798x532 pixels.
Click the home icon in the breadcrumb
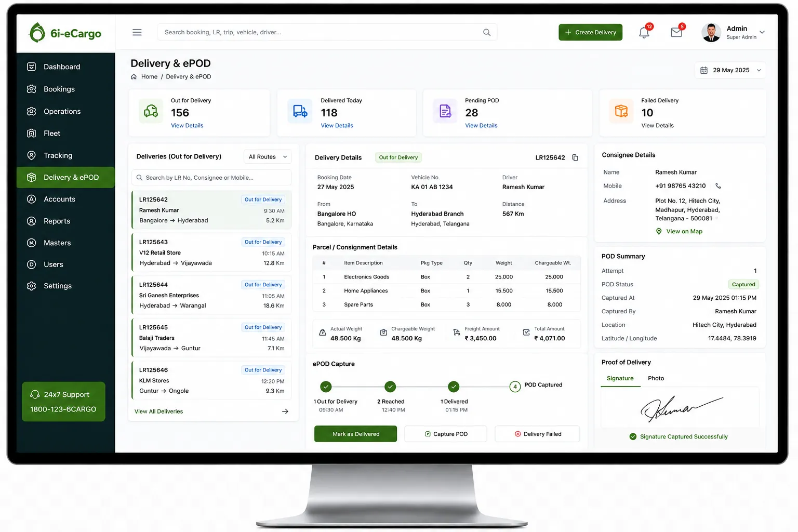pyautogui.click(x=134, y=76)
